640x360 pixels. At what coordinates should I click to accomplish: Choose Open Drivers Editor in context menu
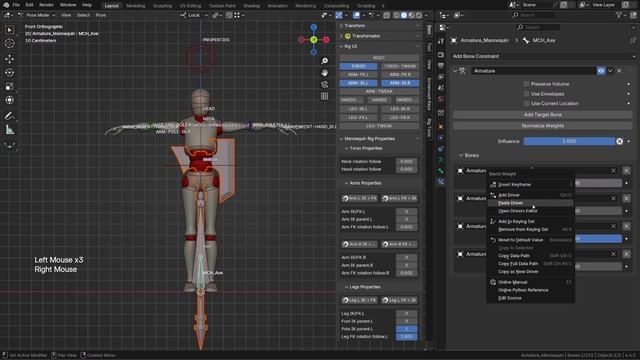[x=531, y=211]
